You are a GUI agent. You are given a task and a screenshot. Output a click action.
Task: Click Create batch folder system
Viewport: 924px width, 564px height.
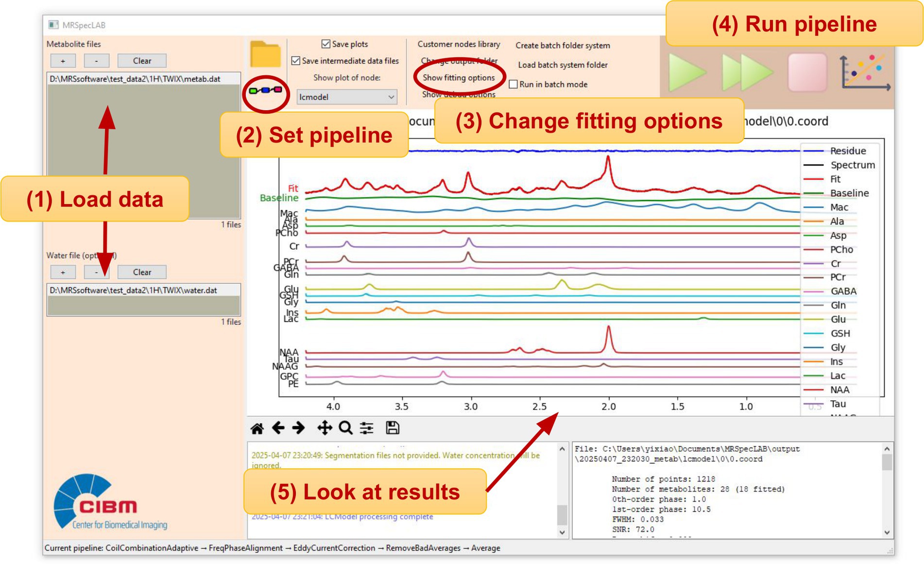tap(563, 46)
